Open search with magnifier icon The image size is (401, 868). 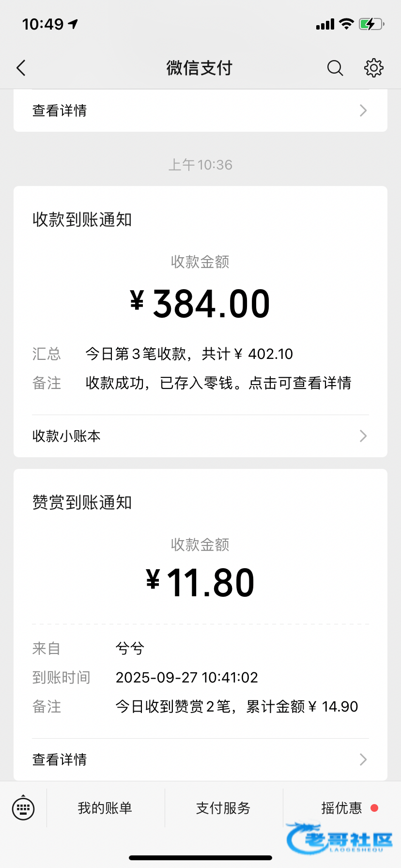(x=335, y=68)
